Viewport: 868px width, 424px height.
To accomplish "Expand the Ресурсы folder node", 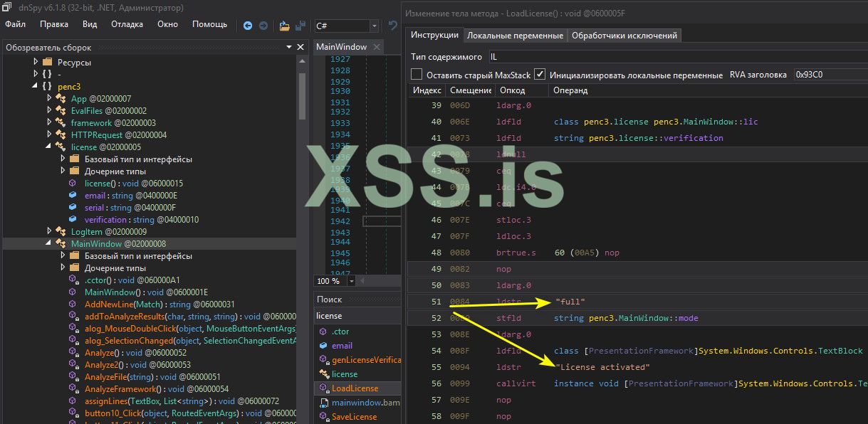I will tap(36, 62).
